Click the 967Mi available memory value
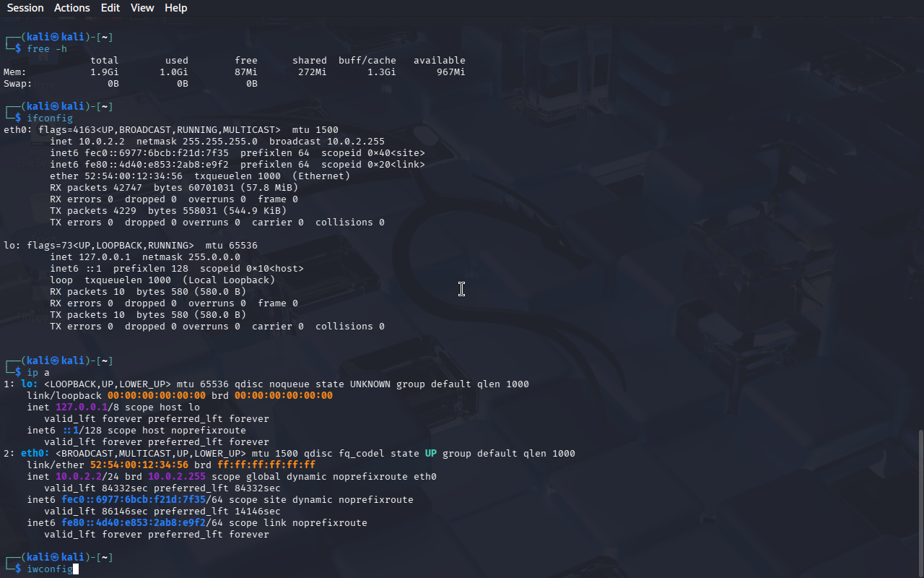924x578 pixels. [x=450, y=72]
